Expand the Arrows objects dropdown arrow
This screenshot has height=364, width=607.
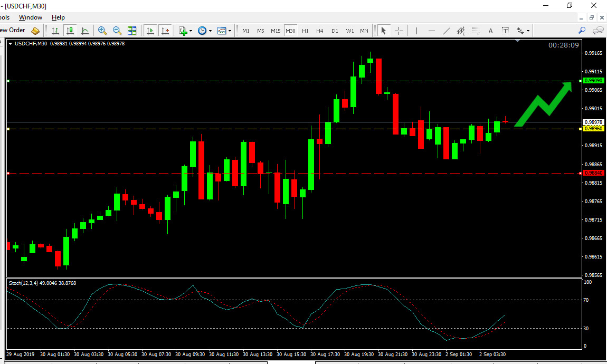pyautogui.click(x=528, y=31)
